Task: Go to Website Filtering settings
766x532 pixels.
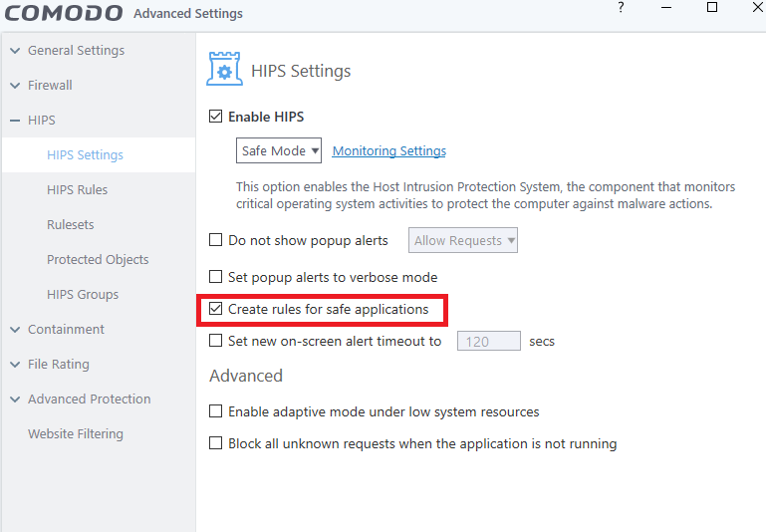Action: 76,434
